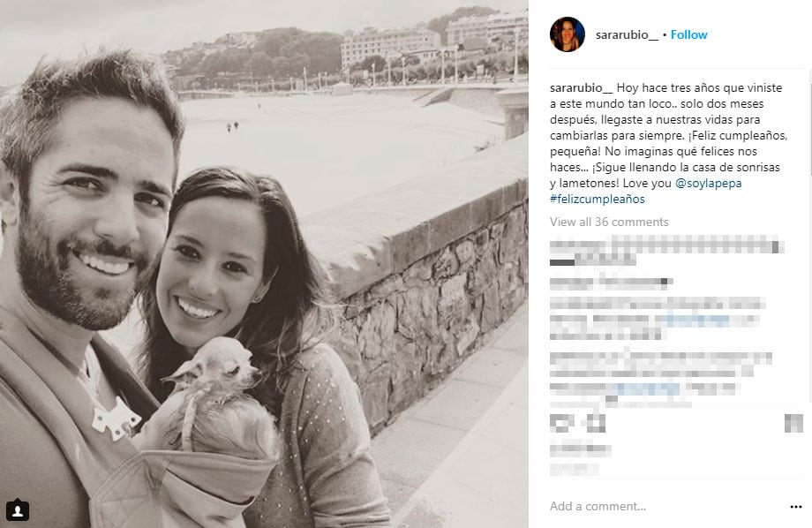Viewport: 812px width, 528px height.
Task: Toggle the pixelated like heart icon
Action: pos(561,423)
